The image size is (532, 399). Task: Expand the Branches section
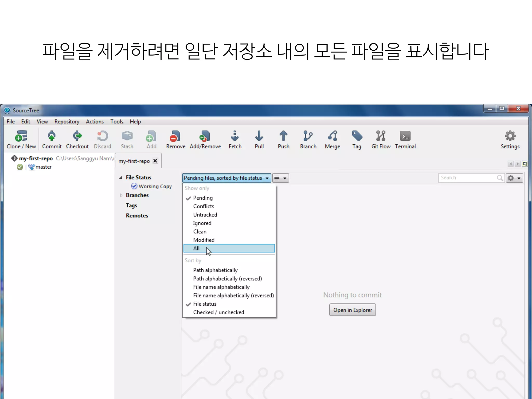(121, 195)
